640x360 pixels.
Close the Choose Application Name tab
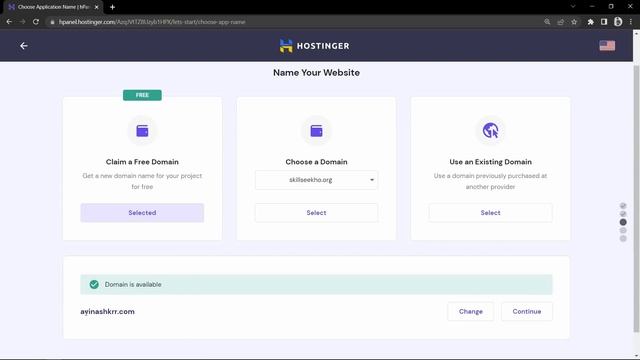pyautogui.click(x=96, y=7)
